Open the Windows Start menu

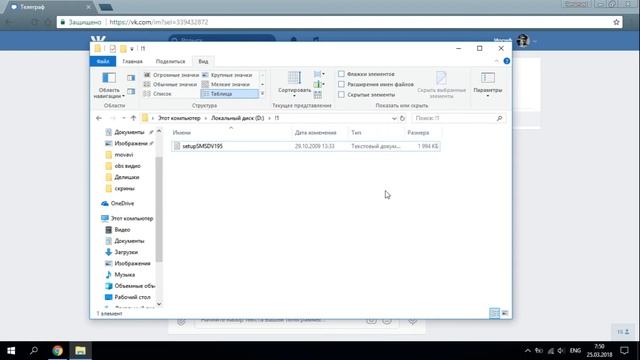[11, 351]
